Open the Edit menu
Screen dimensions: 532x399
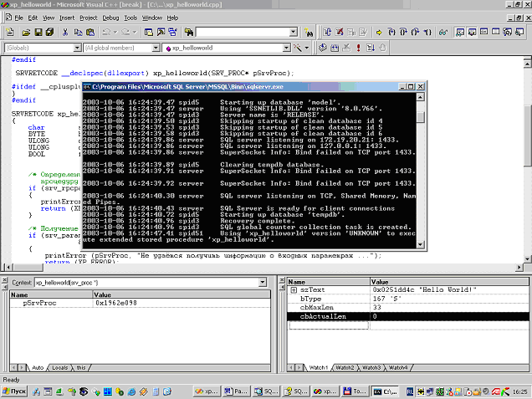(x=33, y=18)
